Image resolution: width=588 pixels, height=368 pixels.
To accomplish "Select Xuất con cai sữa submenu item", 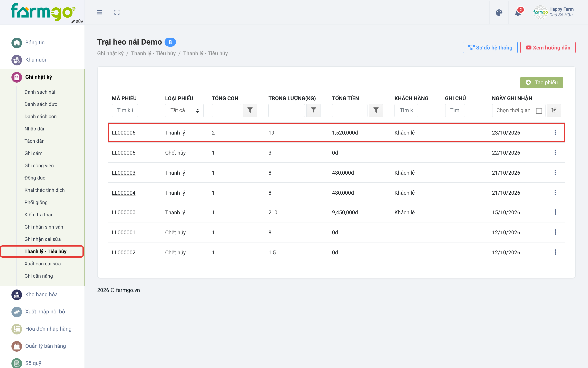I will (x=42, y=264).
